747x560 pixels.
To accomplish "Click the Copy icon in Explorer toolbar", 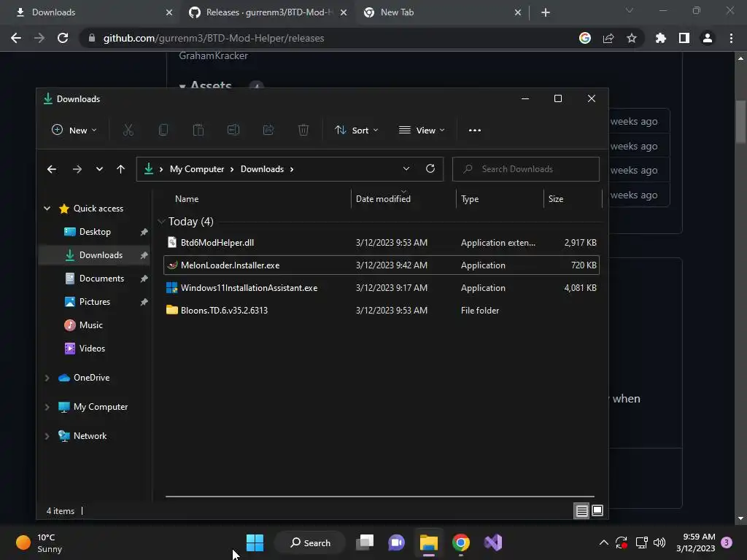I will click(x=163, y=130).
